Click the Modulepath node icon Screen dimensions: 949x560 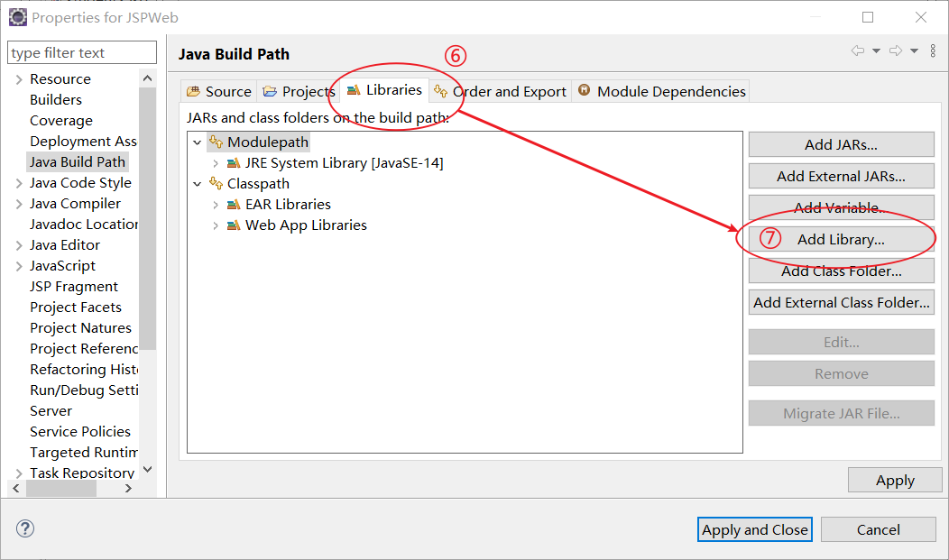216,142
